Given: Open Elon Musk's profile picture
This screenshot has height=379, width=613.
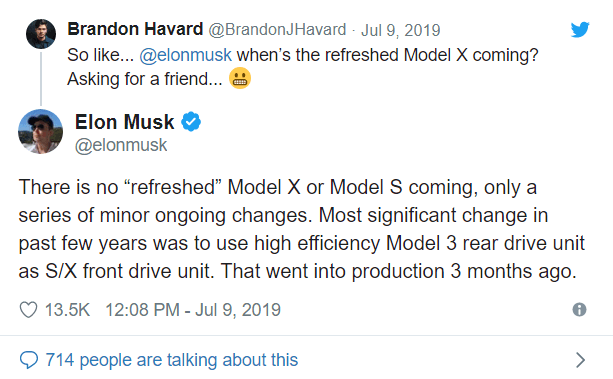Looking at the screenshot, I should pos(40,131).
